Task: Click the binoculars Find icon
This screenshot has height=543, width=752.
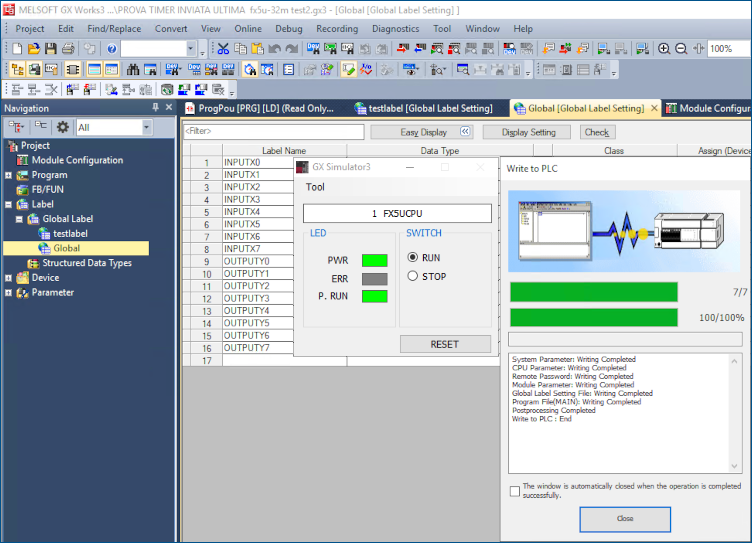Action: click(133, 70)
